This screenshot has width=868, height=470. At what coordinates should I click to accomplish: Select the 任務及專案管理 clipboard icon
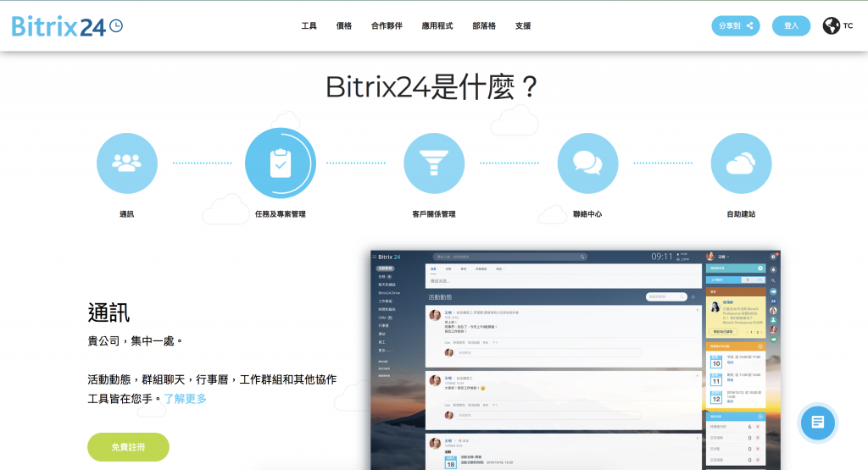(280, 163)
